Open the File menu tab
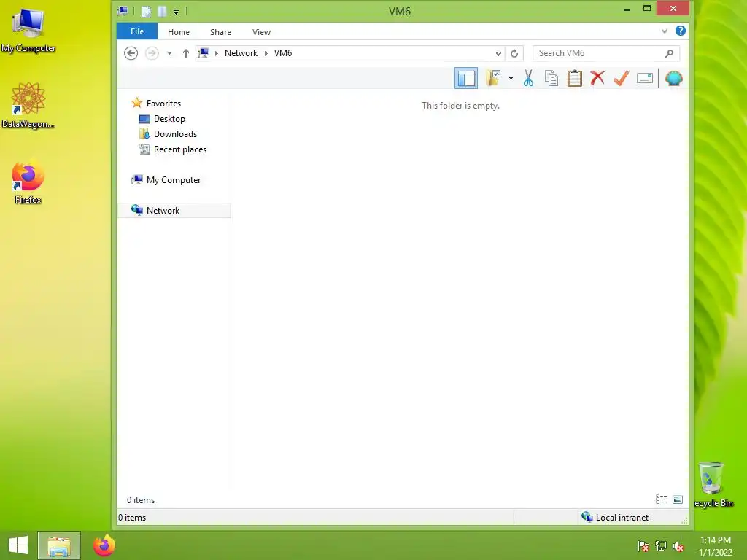 point(136,31)
